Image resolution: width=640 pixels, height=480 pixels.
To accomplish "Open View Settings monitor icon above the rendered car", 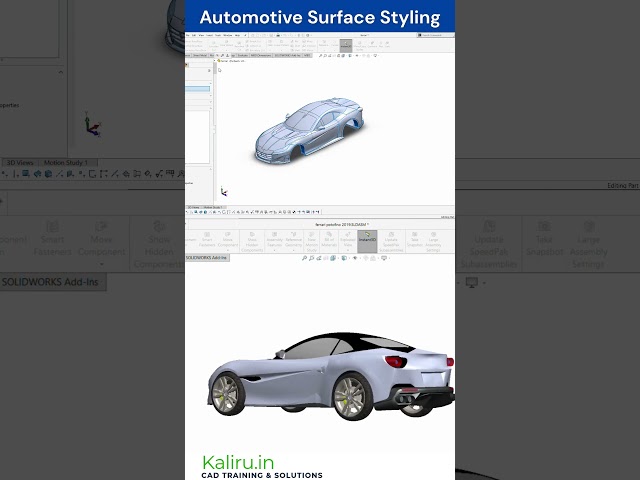I will 384,258.
